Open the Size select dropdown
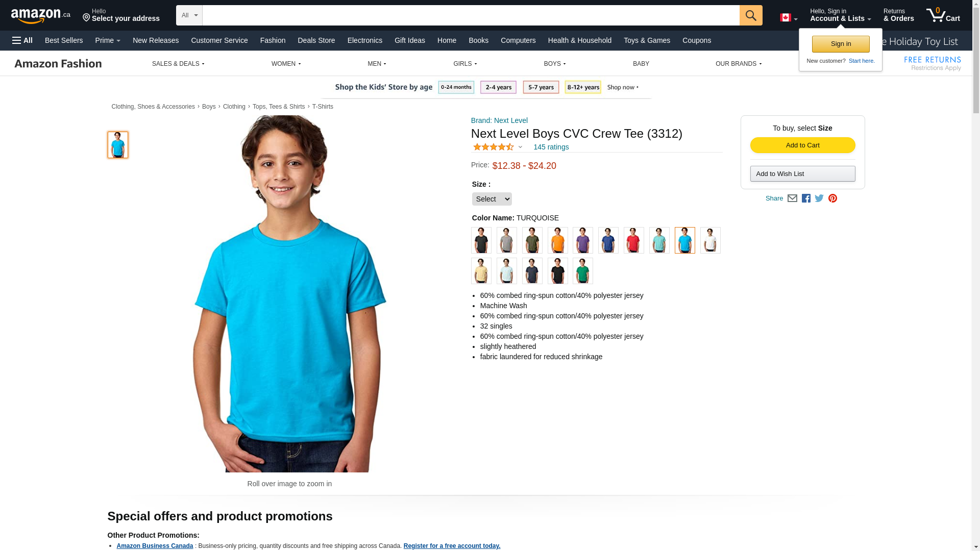Viewport: 980px width, 551px height. tap(492, 199)
